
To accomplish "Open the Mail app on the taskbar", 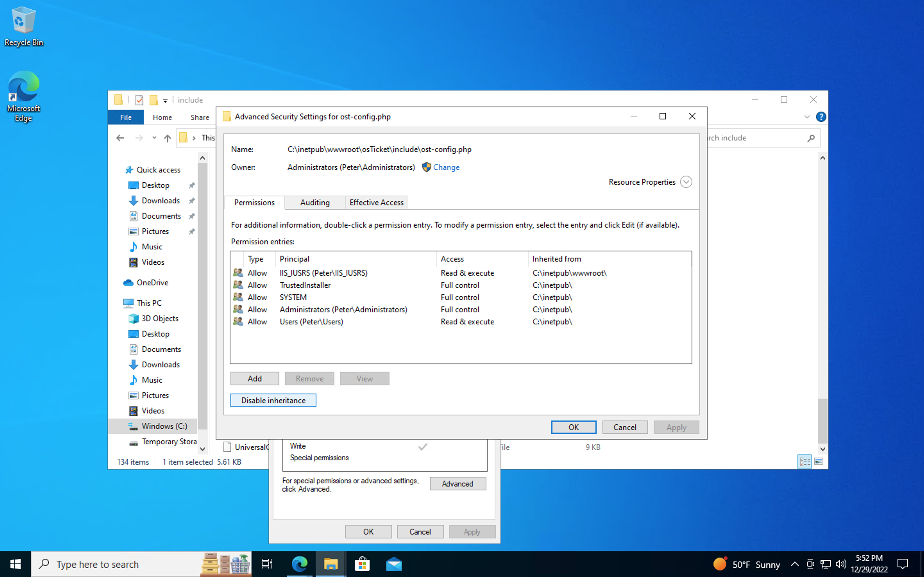I will [394, 564].
